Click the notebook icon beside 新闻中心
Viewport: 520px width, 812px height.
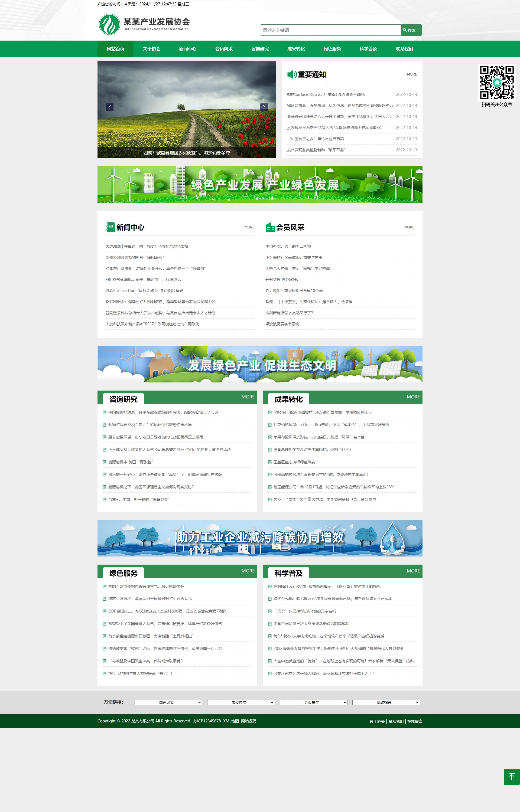pos(110,227)
